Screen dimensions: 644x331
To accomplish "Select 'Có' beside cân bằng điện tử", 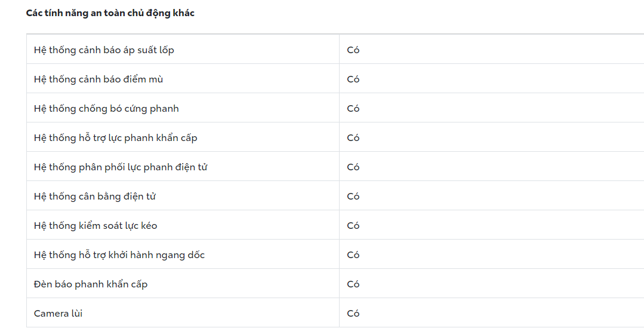I will (353, 197).
